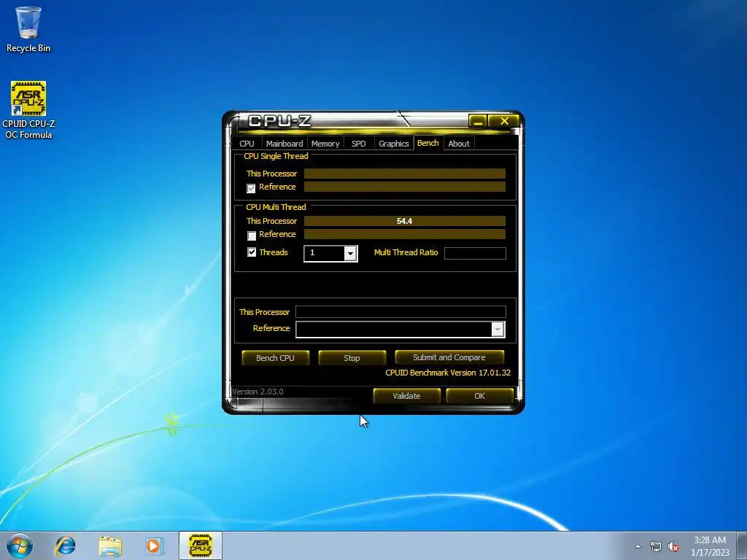
Task: Click the Version 2.03.0 label
Action: (x=258, y=392)
